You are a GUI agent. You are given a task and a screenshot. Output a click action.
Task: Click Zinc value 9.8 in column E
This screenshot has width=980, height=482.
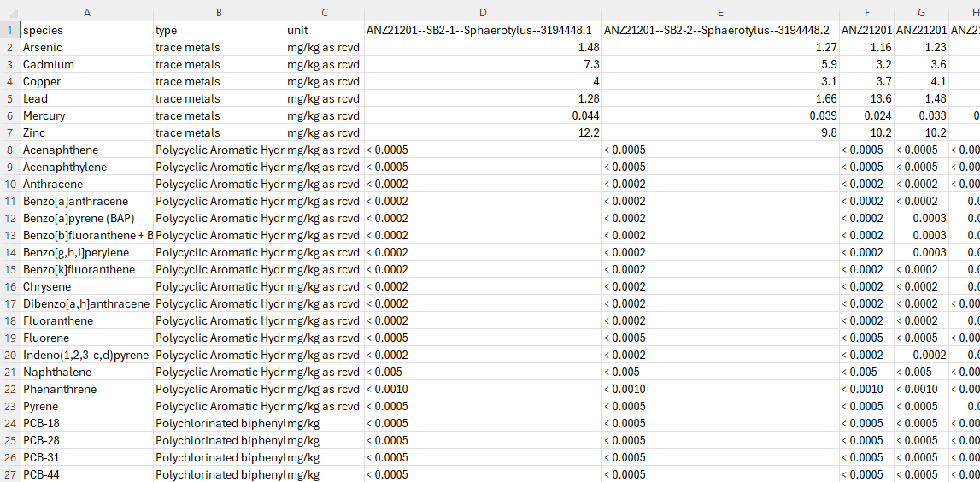click(x=720, y=132)
